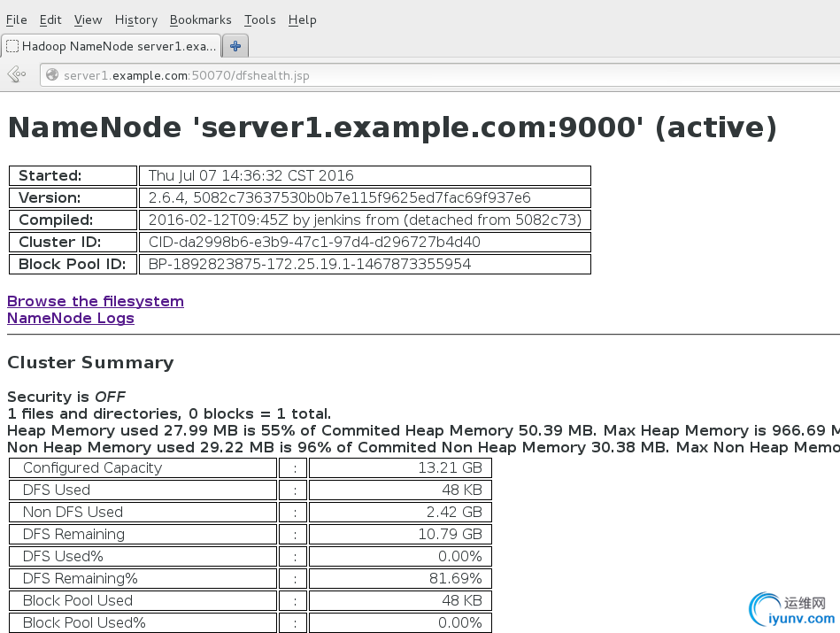Click the Non DFS Used row label

[x=143, y=512]
